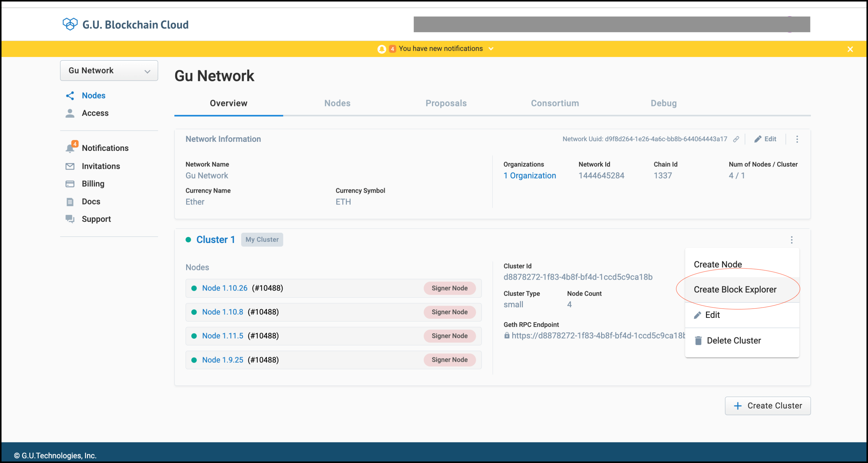Click the G.U.Technologies, Inc. footer text

click(55, 456)
